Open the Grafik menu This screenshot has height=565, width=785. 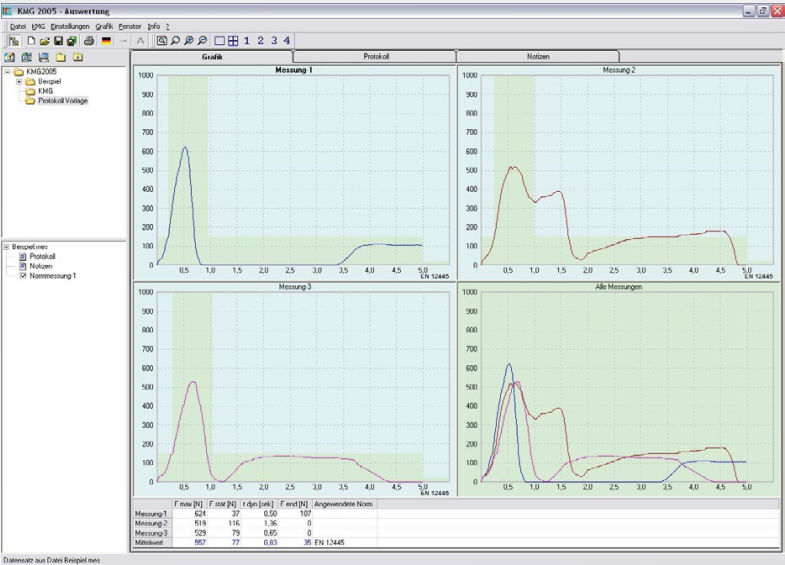click(x=105, y=25)
